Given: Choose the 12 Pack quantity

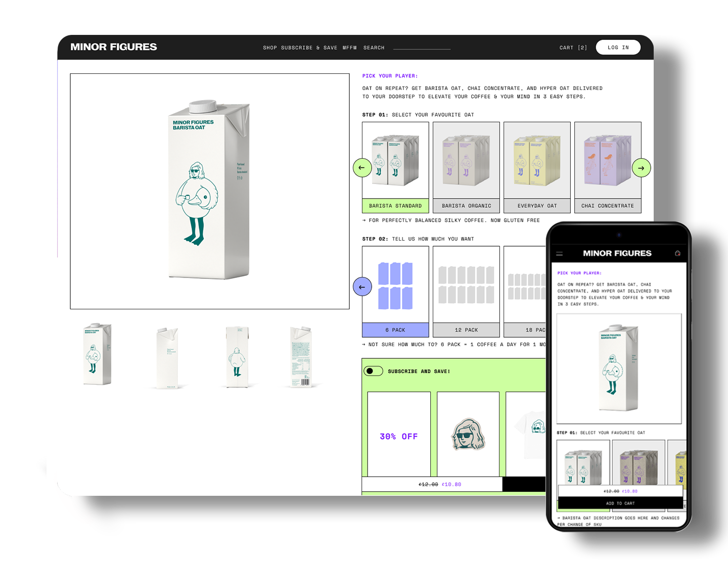Looking at the screenshot, I should click(x=466, y=292).
